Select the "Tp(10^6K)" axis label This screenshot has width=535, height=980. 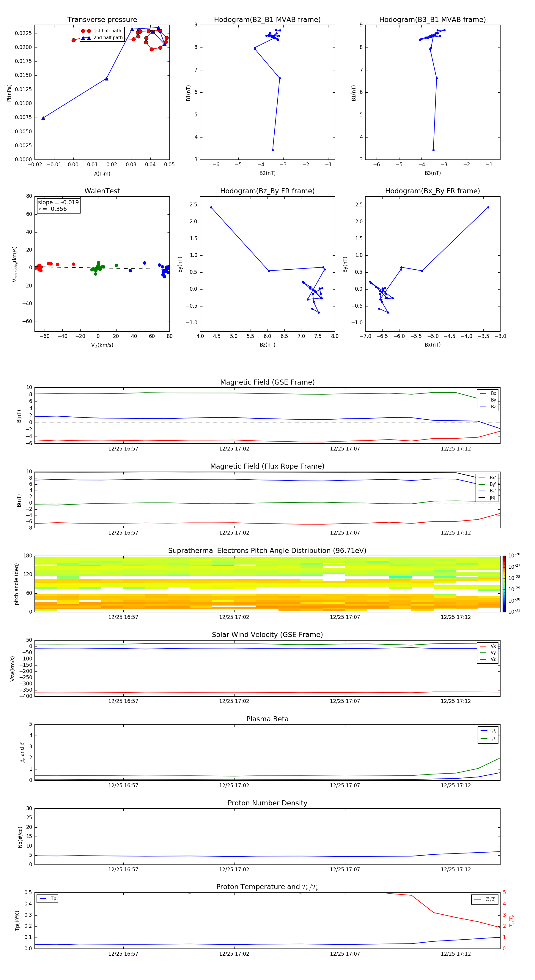[x=18, y=921]
